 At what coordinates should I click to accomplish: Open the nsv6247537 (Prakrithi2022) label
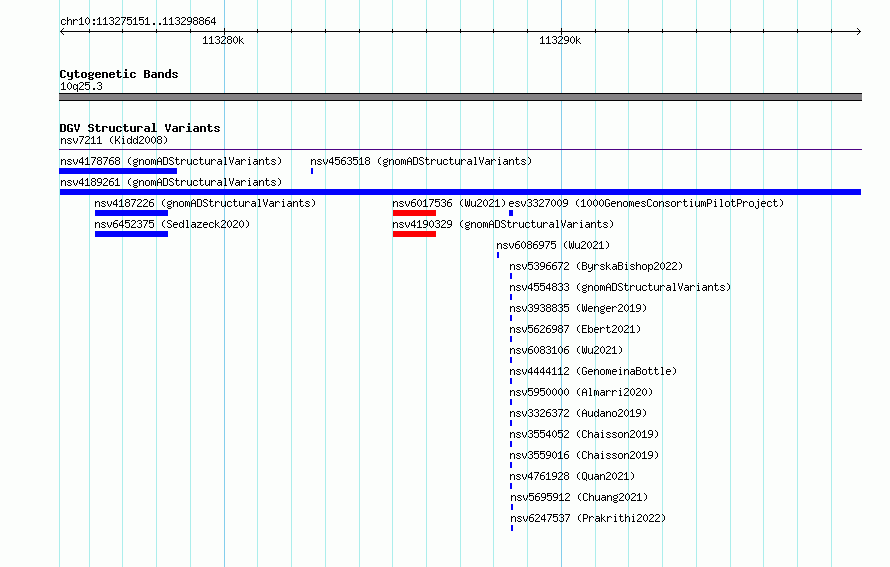[x=588, y=518]
